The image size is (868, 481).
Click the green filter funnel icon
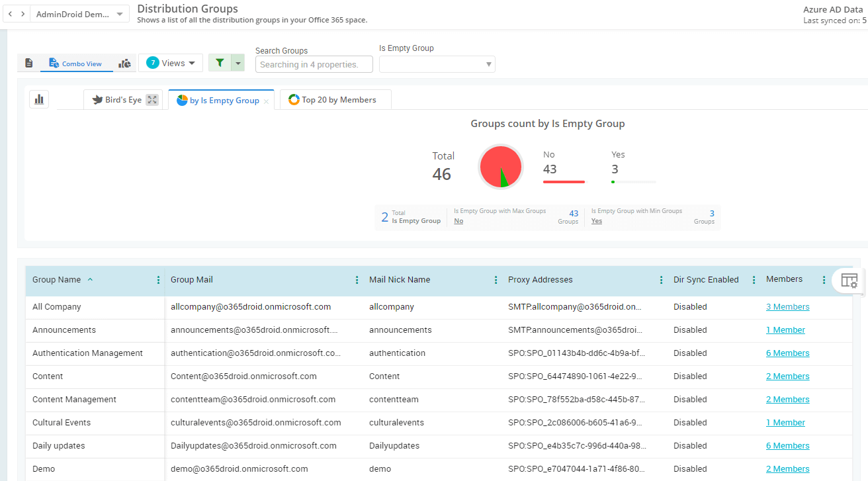click(x=220, y=63)
